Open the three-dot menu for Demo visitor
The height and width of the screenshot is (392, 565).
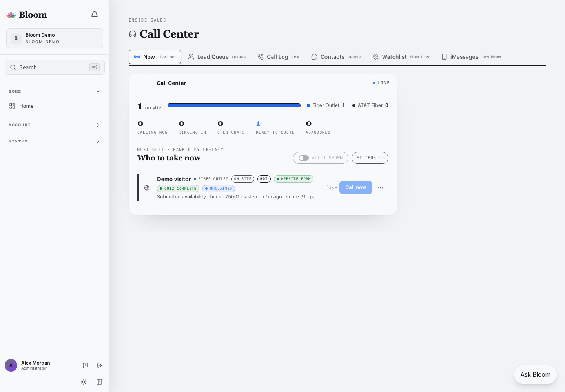point(381,188)
